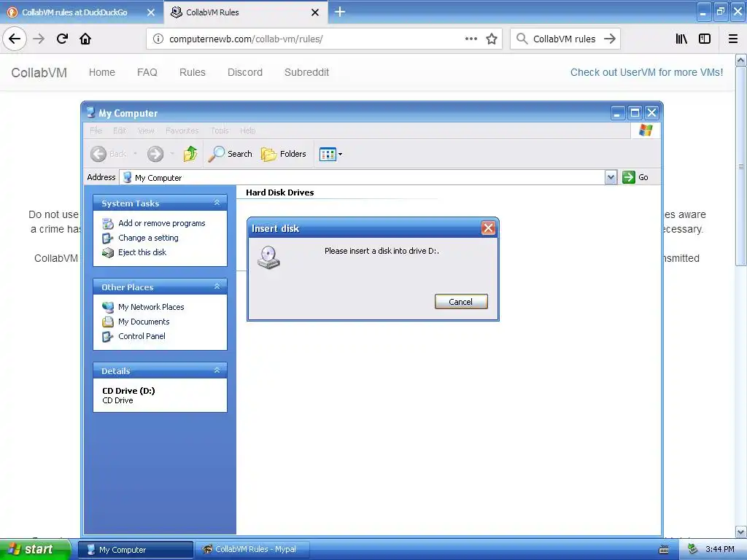Toggle the browser sidebar icon
747x560 pixels.
tap(705, 39)
